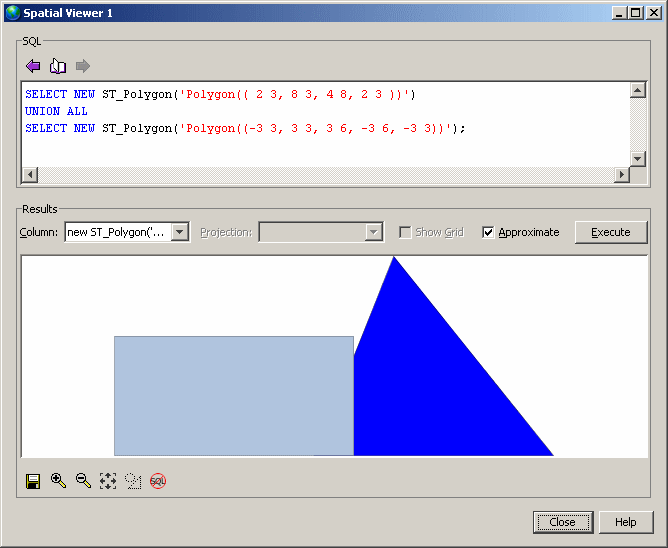The image size is (668, 548).
Task: Zoom out with the minus magnifier
Action: point(83,481)
